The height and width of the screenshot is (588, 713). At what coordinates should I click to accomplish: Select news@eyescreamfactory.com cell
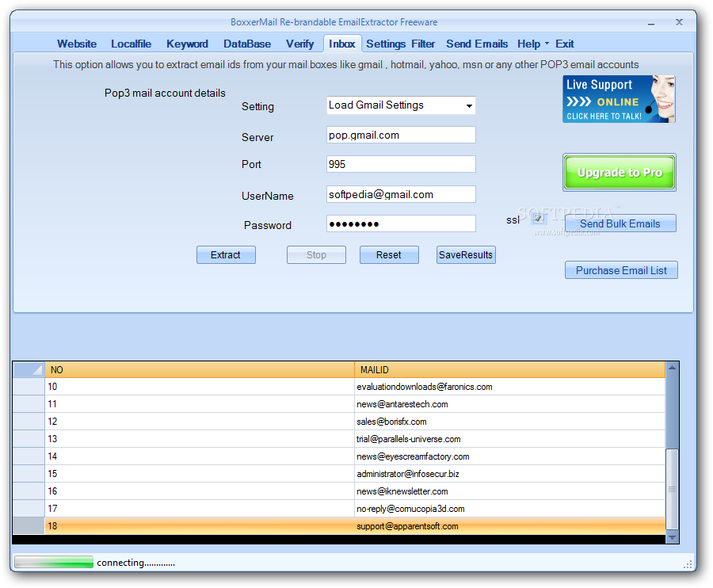click(509, 456)
